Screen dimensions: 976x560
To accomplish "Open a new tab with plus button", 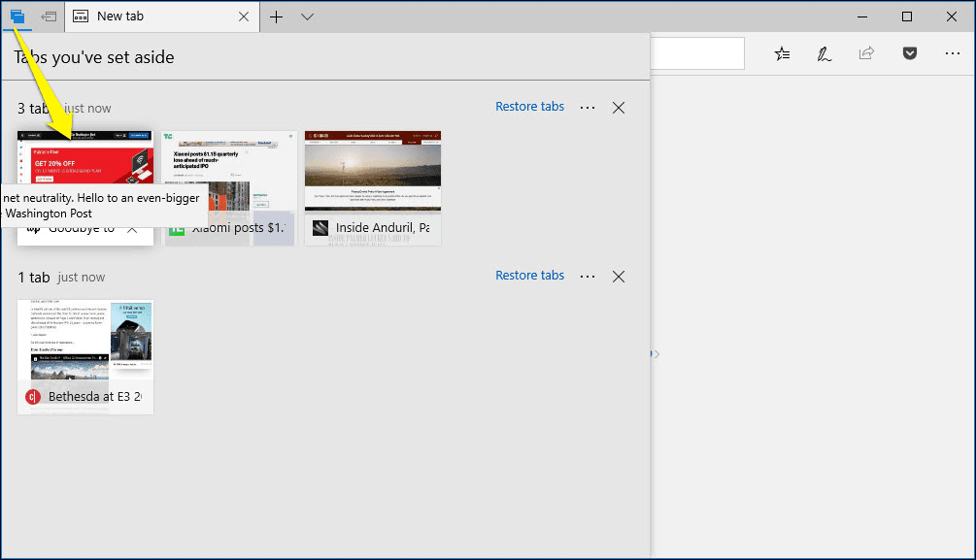I will click(x=277, y=16).
